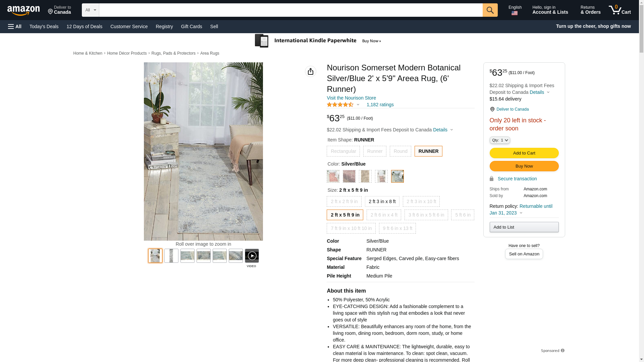Visit the Nourison Store link

351,98
